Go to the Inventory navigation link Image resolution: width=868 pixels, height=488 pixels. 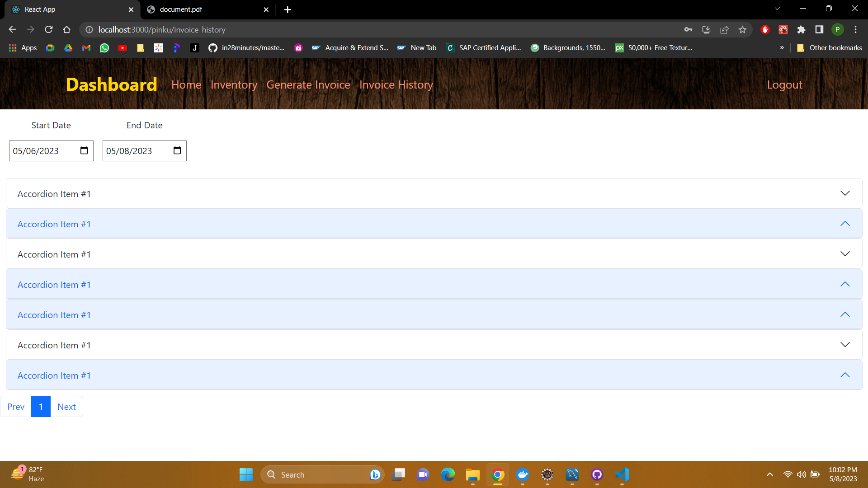coord(234,84)
